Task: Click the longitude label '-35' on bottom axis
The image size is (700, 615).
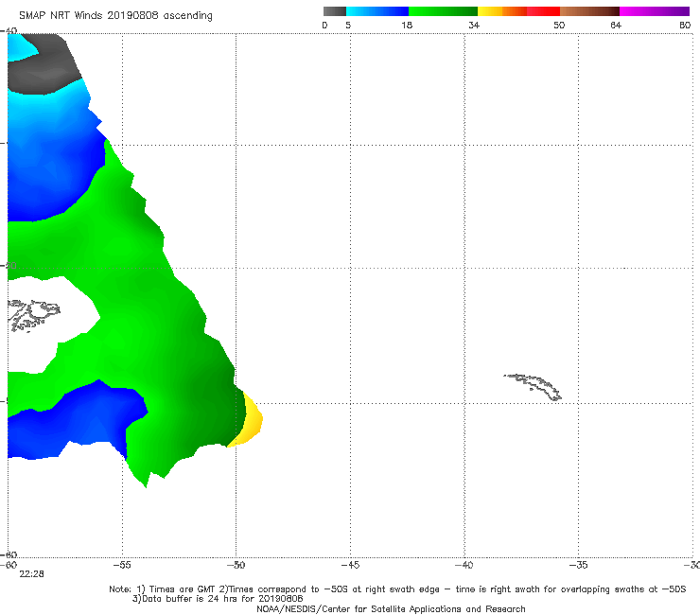Action: pos(578,565)
